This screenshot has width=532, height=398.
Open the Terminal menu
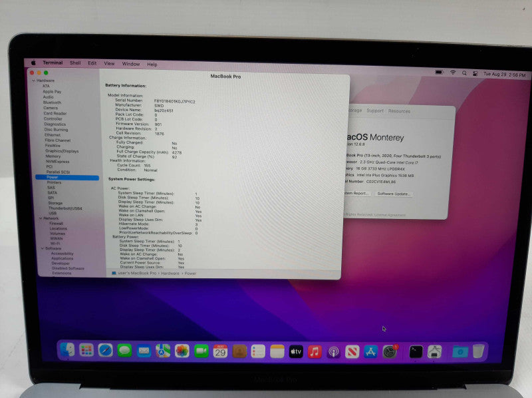coord(53,63)
